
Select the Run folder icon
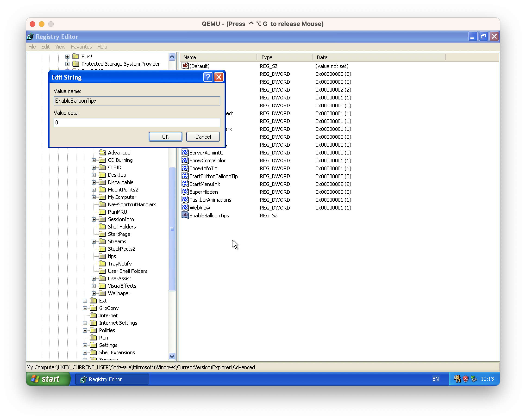pyautogui.click(x=94, y=338)
